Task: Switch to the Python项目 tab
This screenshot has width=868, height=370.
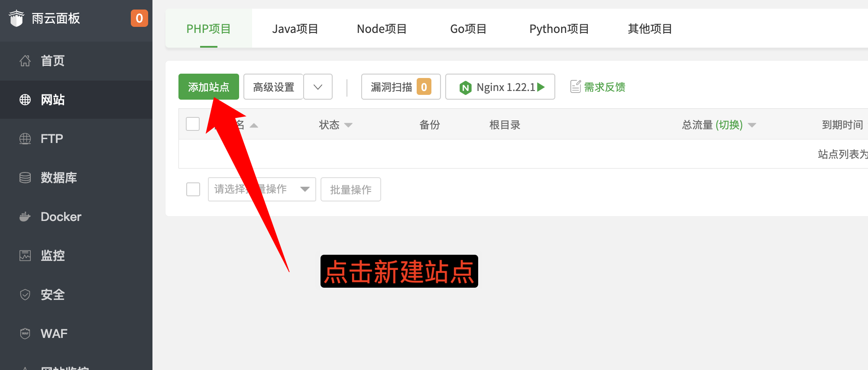Action: pyautogui.click(x=559, y=29)
